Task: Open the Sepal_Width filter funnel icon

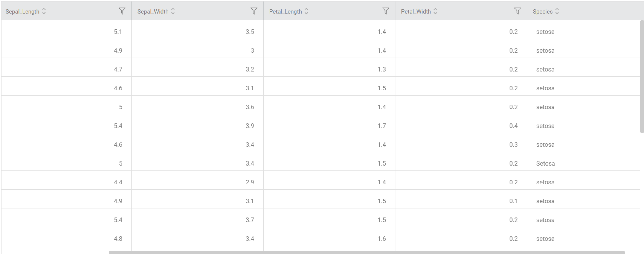Action: [x=254, y=11]
